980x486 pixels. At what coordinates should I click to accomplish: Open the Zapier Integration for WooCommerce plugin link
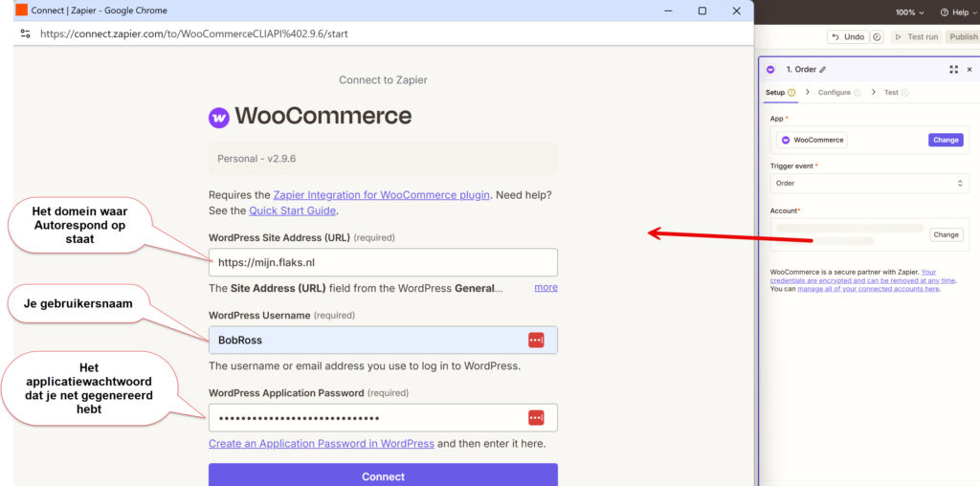click(x=381, y=195)
